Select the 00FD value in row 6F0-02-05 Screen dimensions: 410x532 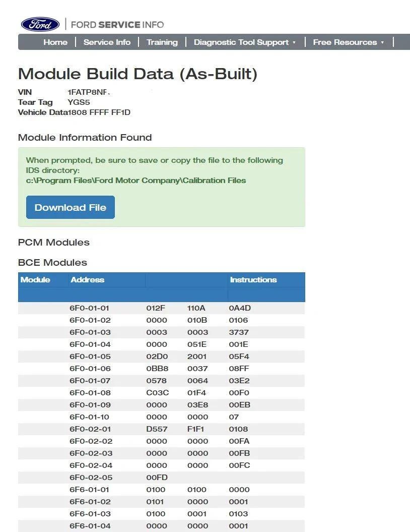click(157, 478)
